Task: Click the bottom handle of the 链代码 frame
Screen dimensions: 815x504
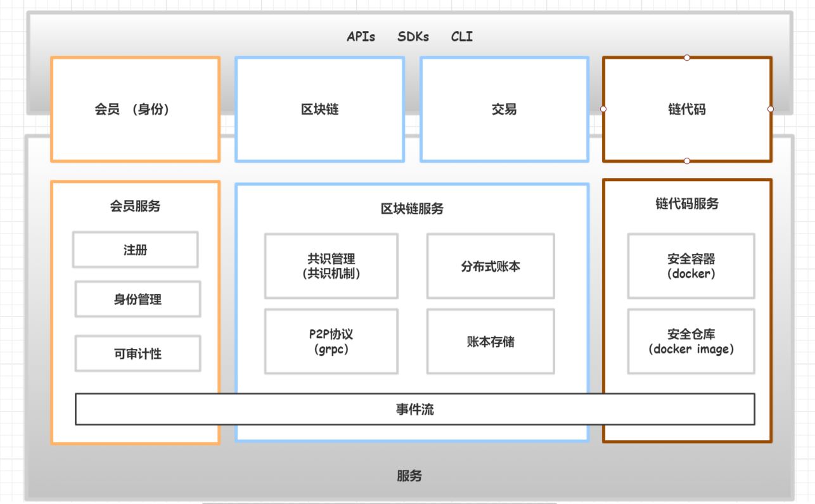Action: pos(686,161)
